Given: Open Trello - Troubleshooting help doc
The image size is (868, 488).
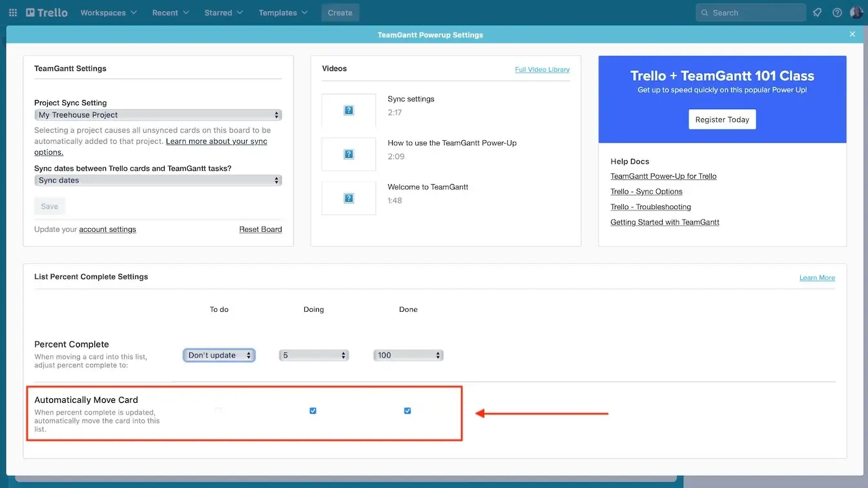Looking at the screenshot, I should pyautogui.click(x=651, y=207).
